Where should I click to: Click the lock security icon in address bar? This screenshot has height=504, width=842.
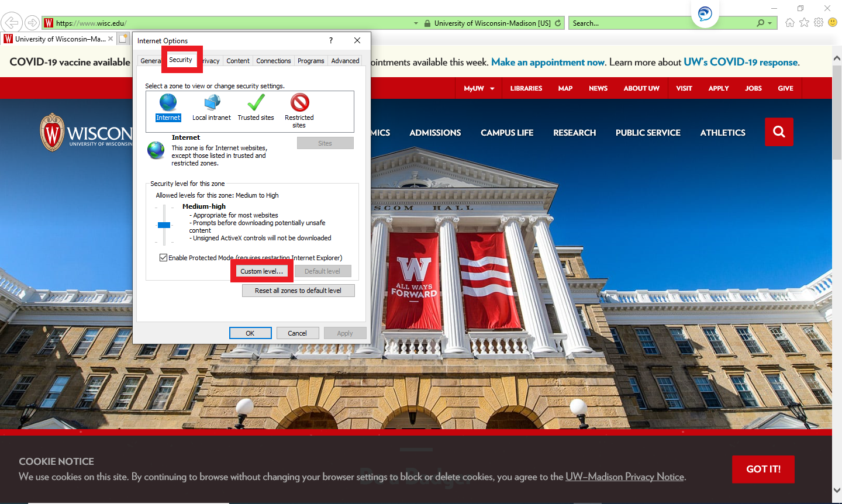[428, 23]
